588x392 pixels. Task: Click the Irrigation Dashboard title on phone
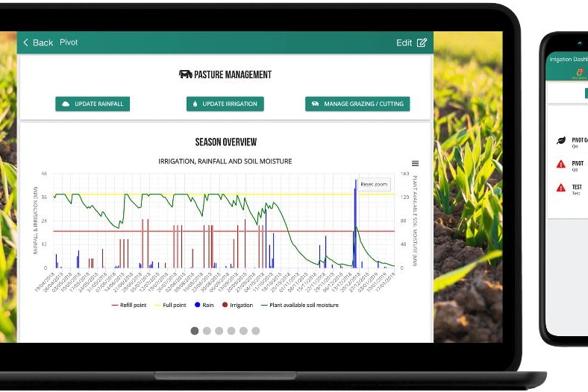569,59
